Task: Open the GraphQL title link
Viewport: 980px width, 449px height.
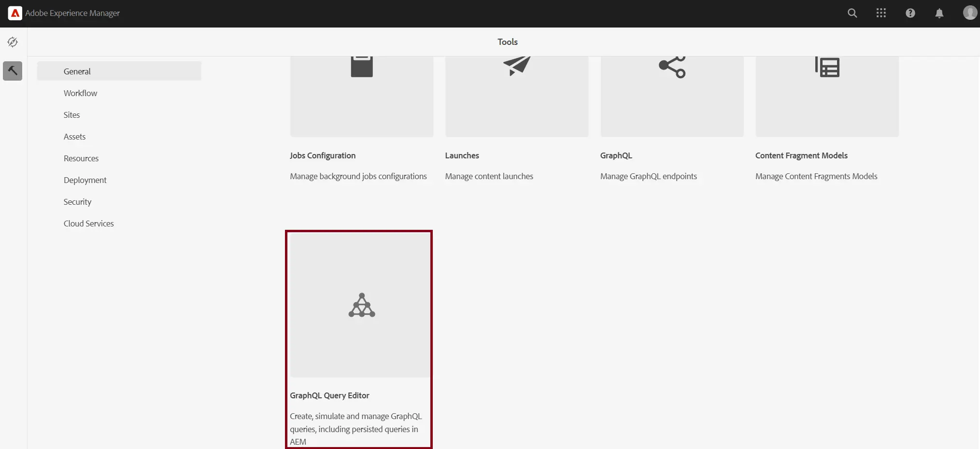Action: (616, 155)
